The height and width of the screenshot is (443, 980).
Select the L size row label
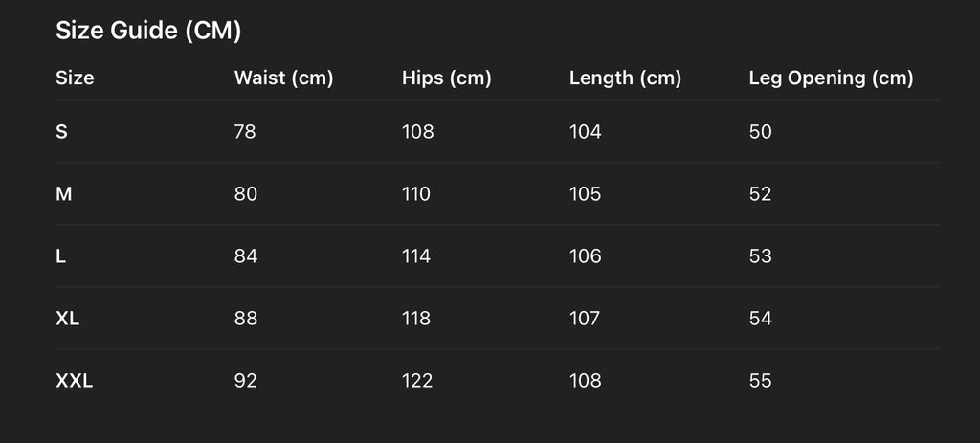61,256
